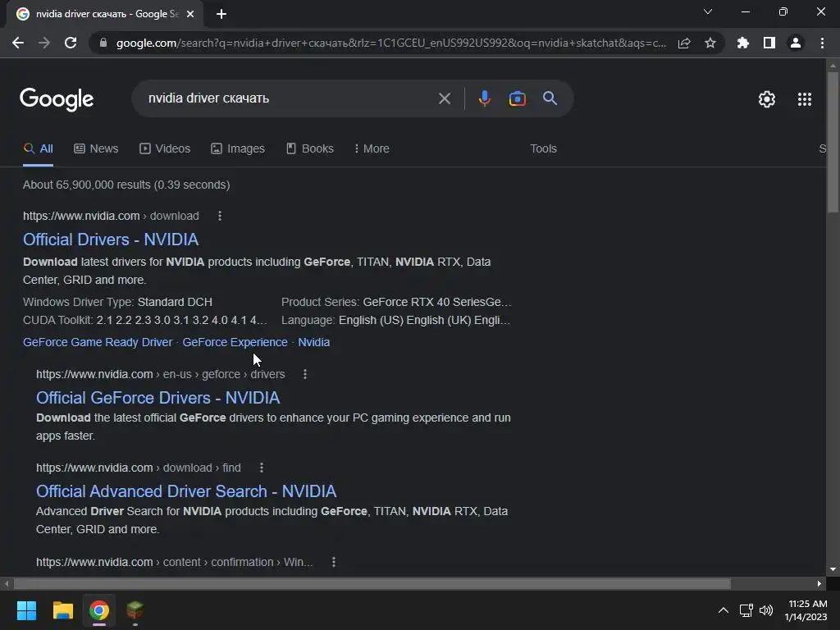Switch to the Books tab
Viewport: 840px width, 630px height.
click(309, 149)
